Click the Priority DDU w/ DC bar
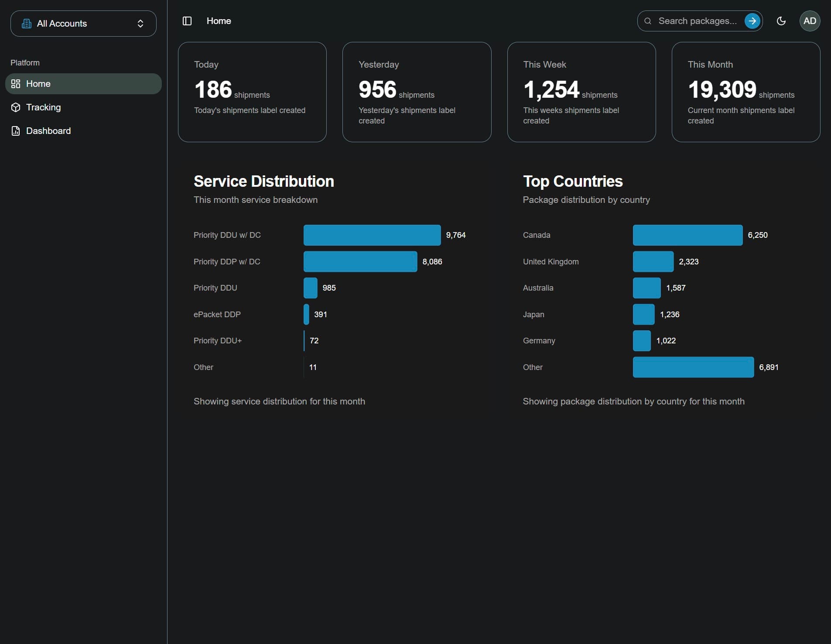Viewport: 831px width, 644px height. point(372,235)
